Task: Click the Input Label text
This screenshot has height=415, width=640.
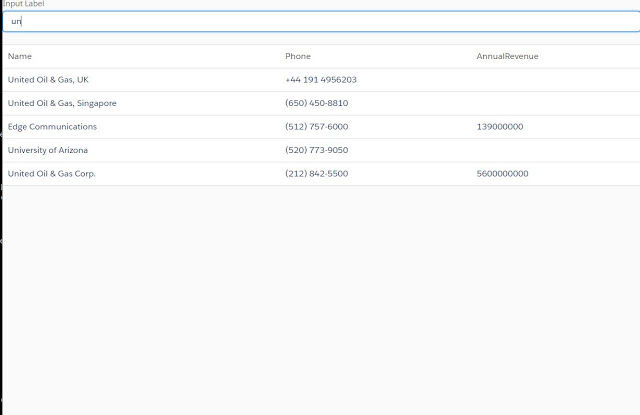Action: pos(23,4)
